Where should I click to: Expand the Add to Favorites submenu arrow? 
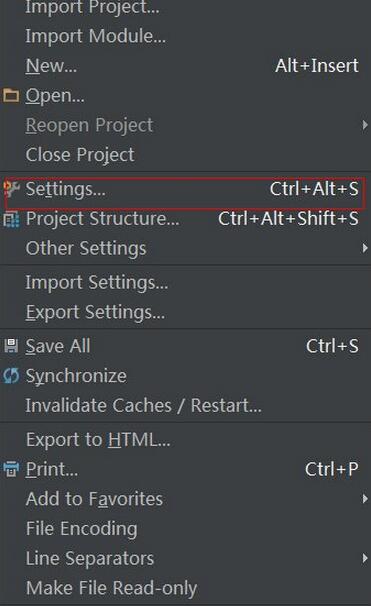[364, 499]
